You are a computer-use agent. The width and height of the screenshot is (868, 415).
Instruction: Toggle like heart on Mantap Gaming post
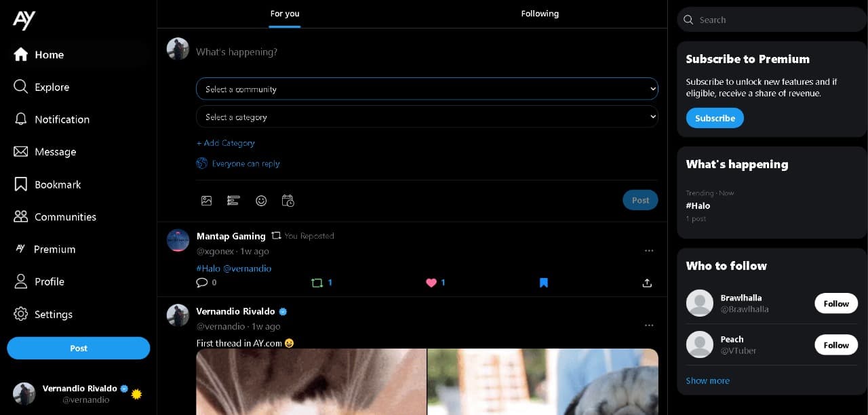[431, 283]
